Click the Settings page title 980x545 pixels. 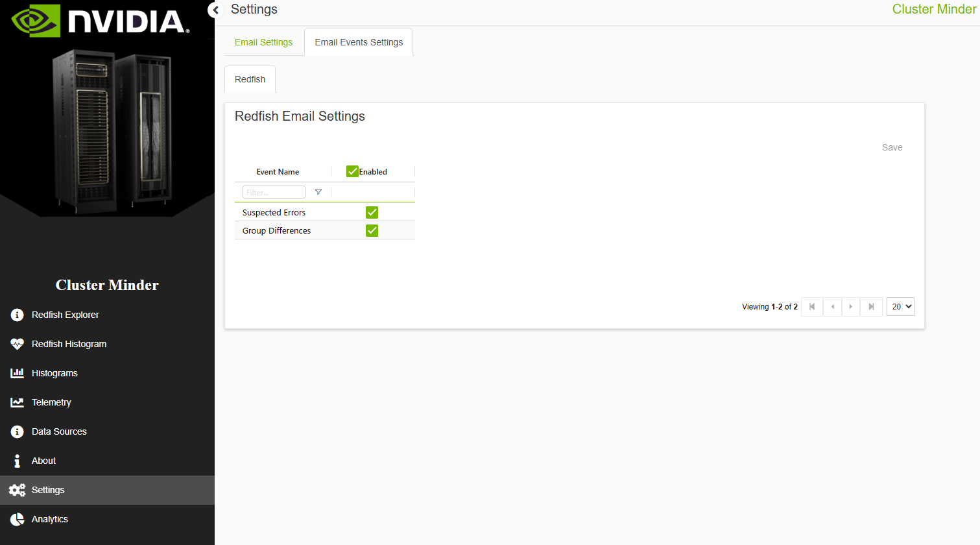point(254,10)
